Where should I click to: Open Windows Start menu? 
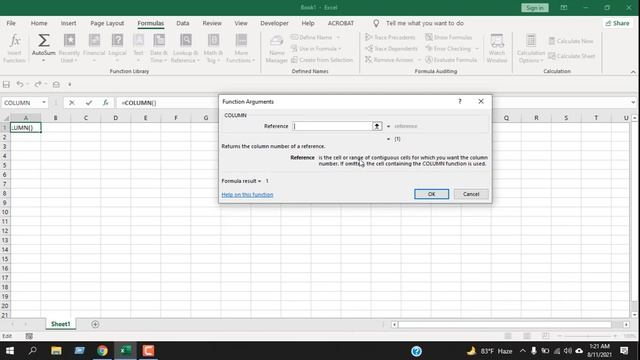pos(10,351)
